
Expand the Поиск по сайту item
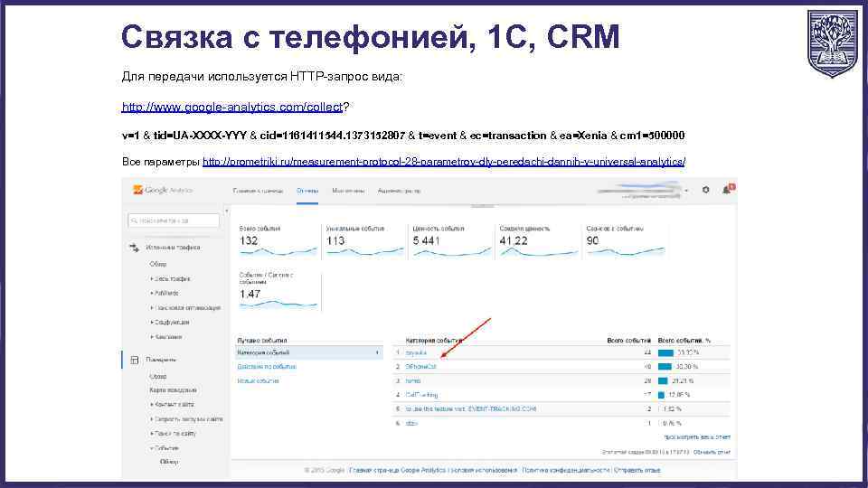click(173, 433)
